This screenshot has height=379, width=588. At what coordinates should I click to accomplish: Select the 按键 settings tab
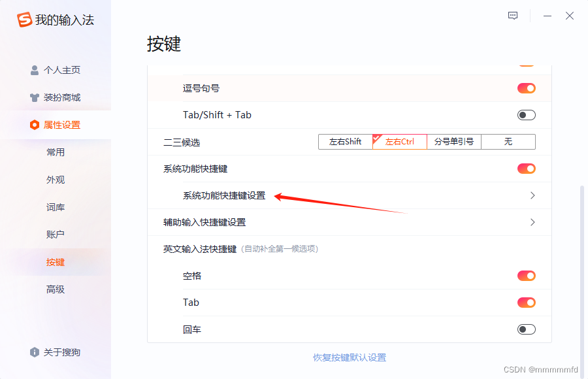tap(56, 262)
